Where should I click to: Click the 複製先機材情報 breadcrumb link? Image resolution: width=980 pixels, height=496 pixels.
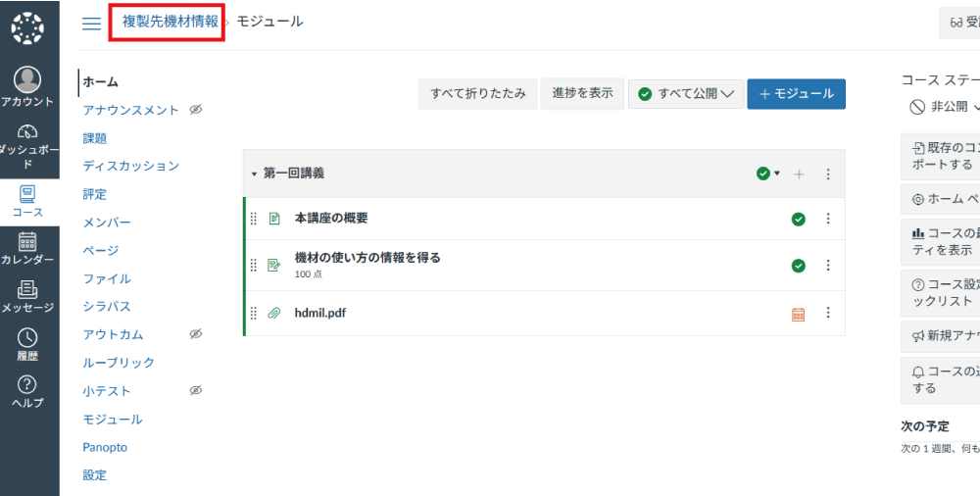click(x=170, y=22)
